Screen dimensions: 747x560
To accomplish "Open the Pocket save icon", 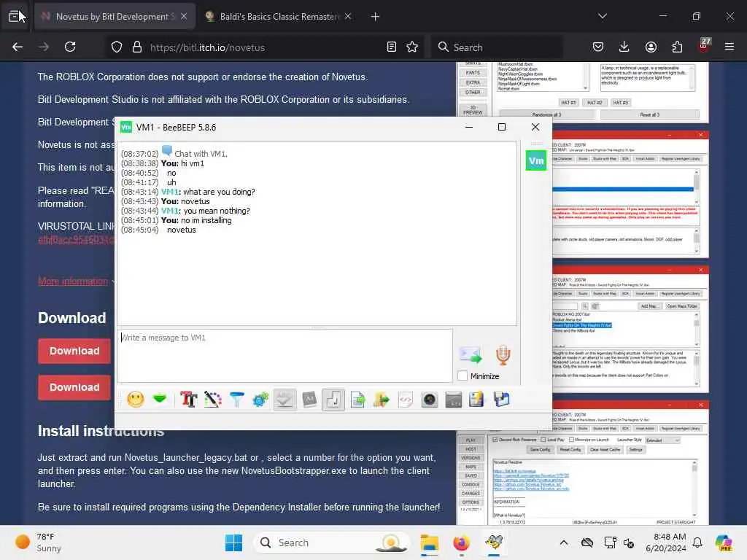I will (x=598, y=47).
